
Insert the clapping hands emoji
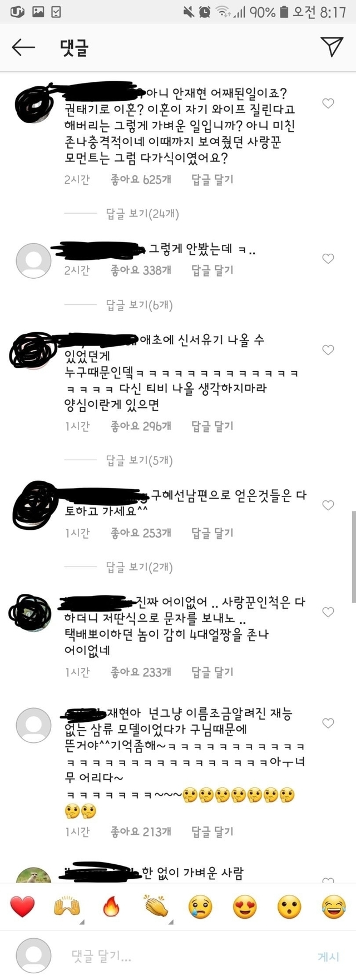coord(156,907)
